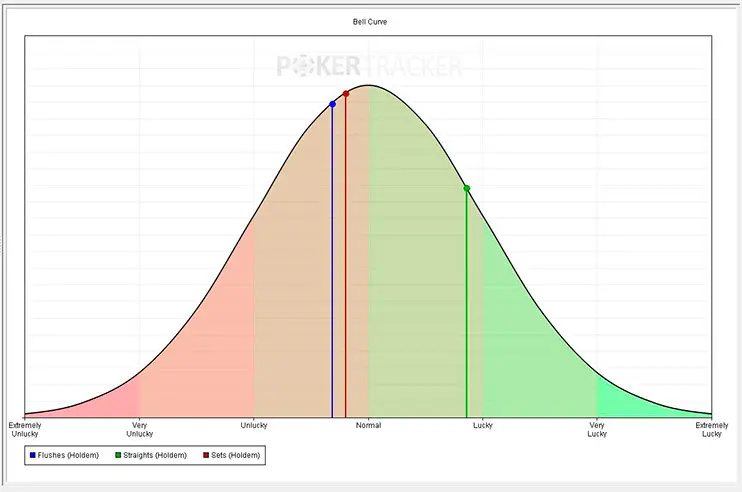
Task: Click the Very Lucky axis label
Action: pos(597,430)
